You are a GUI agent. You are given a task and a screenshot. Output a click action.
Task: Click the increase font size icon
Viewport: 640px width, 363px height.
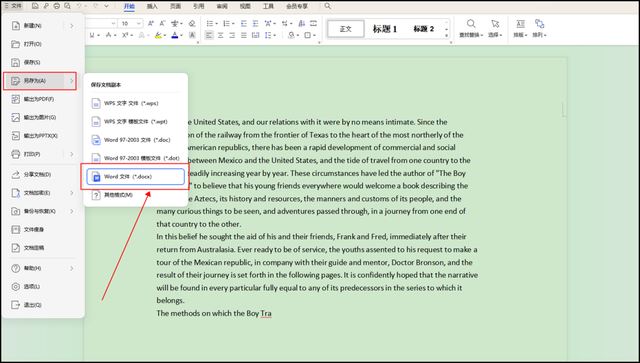click(151, 24)
